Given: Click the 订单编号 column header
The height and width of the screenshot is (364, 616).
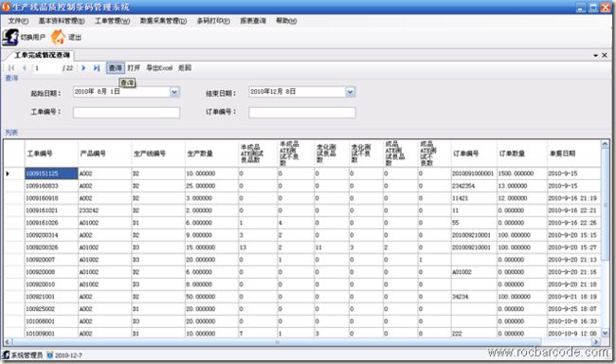Looking at the screenshot, I should tap(474, 154).
